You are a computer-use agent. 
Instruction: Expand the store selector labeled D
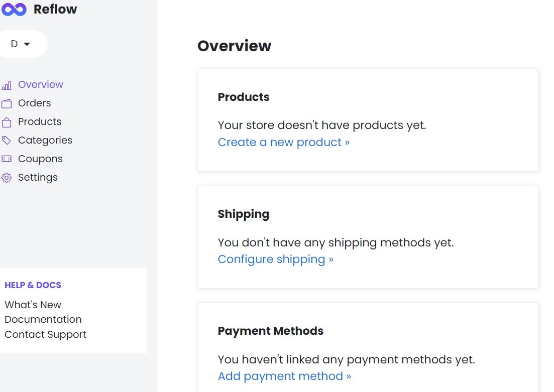coord(14,44)
